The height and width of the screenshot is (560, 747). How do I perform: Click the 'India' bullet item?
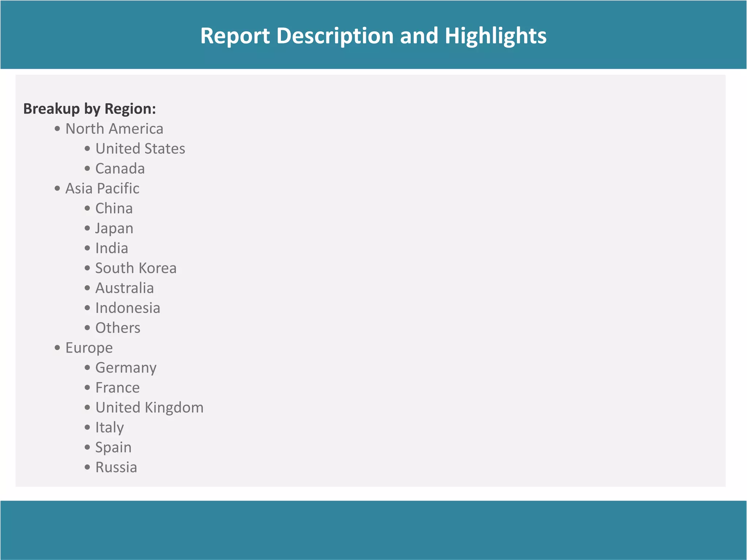tap(112, 248)
